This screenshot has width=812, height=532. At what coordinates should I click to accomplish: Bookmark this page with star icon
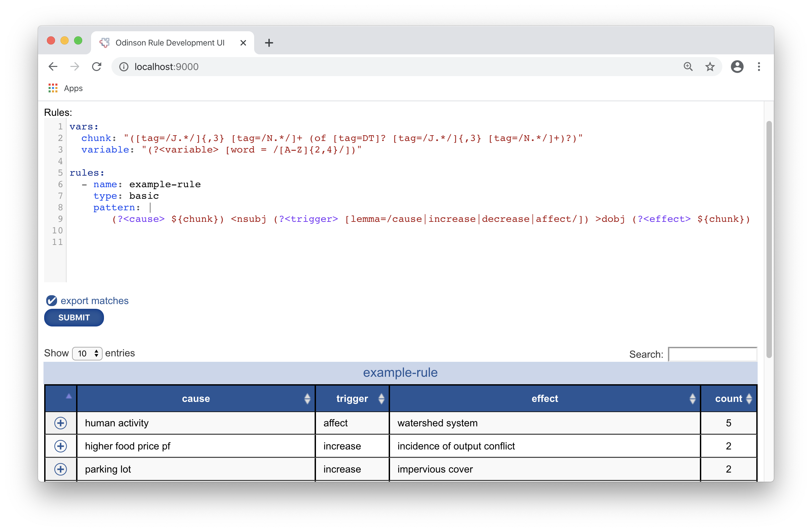coord(710,67)
